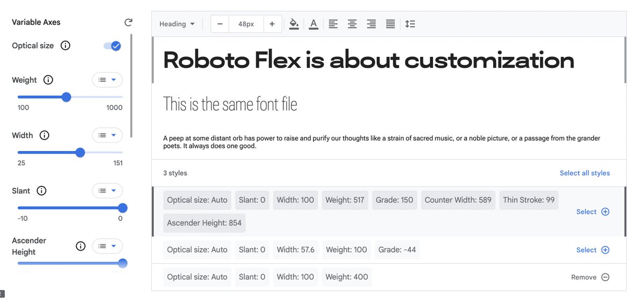Image resolution: width=644 pixels, height=302 pixels.
Task: Align text right
Action: click(x=371, y=24)
